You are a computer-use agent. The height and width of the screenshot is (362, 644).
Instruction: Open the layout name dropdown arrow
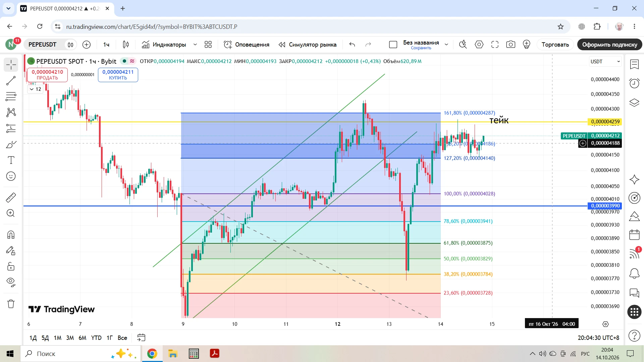[446, 45]
